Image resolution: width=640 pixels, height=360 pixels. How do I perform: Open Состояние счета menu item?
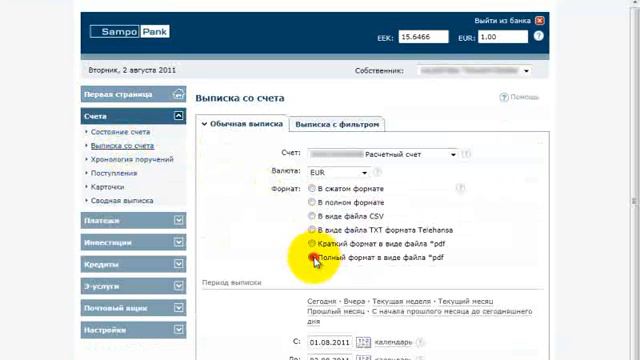120,132
